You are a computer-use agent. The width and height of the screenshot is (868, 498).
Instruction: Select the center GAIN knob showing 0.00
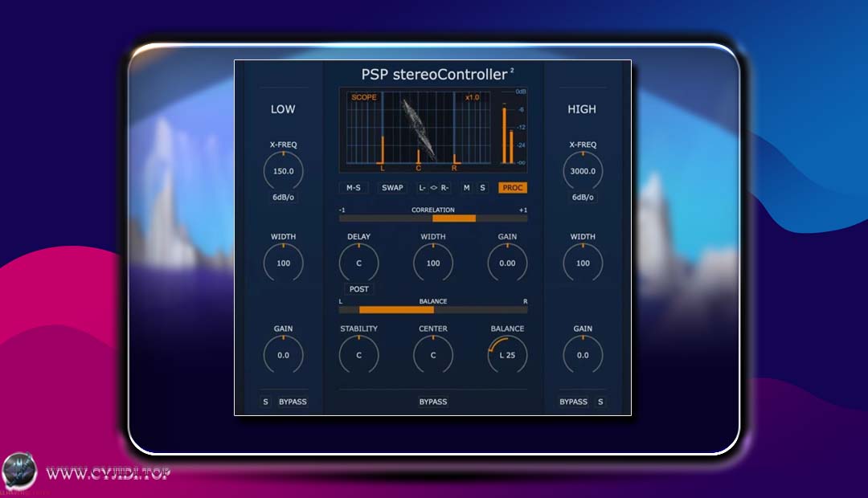click(x=507, y=263)
